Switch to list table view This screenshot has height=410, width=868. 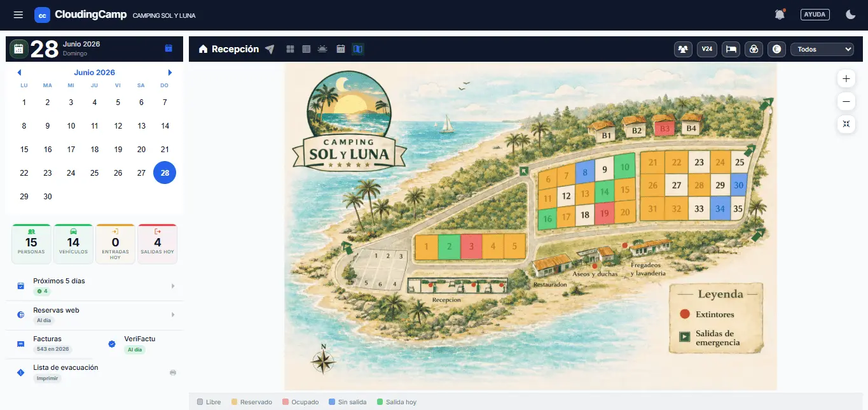click(x=307, y=49)
